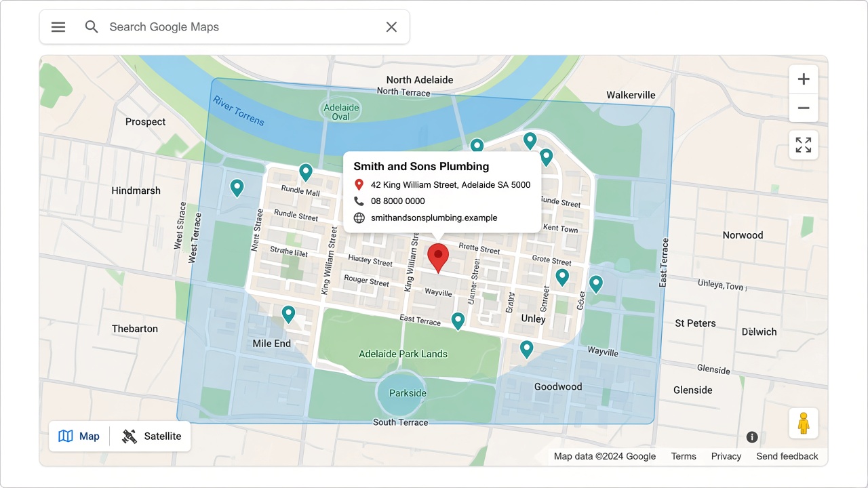
Task: Click Send feedback
Action: (x=787, y=456)
